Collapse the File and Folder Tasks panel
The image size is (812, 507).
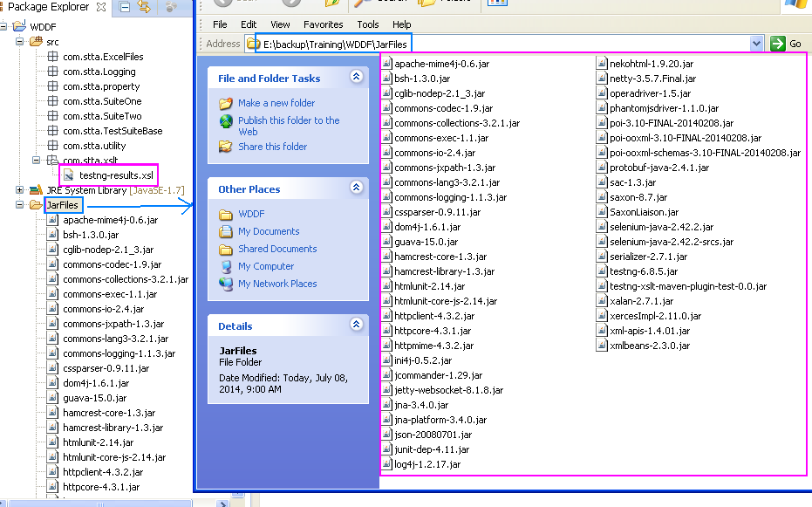(x=356, y=77)
